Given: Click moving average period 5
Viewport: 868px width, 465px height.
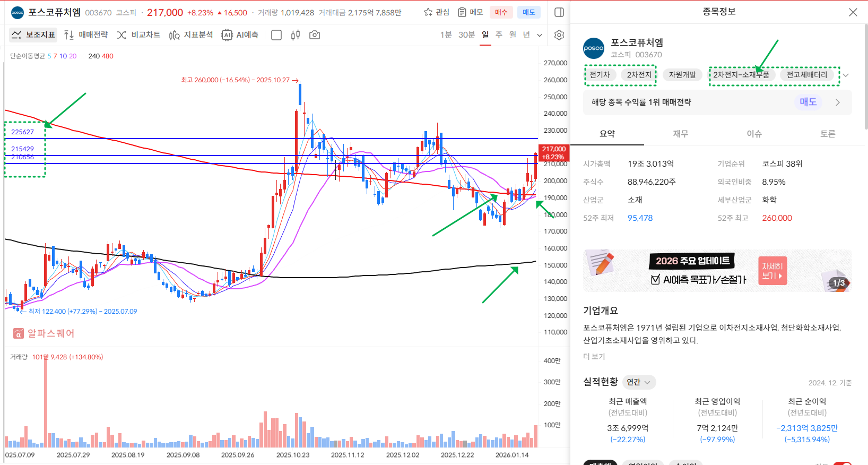Looking at the screenshot, I should coord(49,56).
